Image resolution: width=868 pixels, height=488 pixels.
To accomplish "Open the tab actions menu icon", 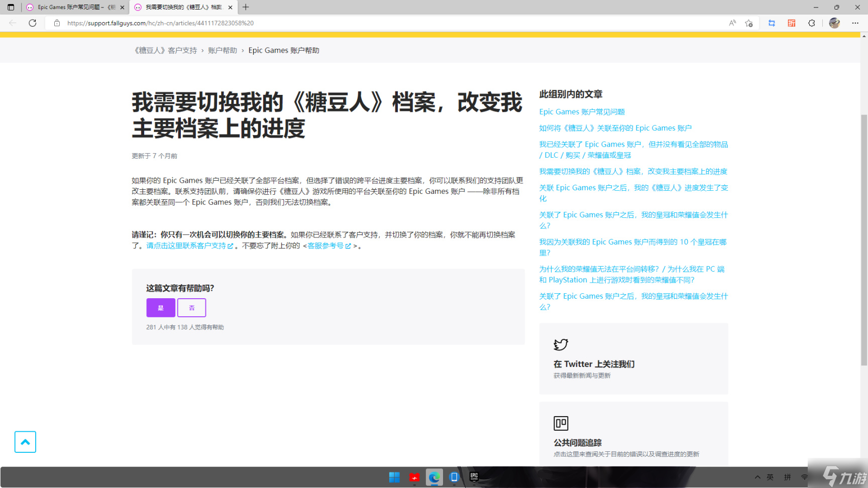I will pyautogui.click(x=11, y=7).
